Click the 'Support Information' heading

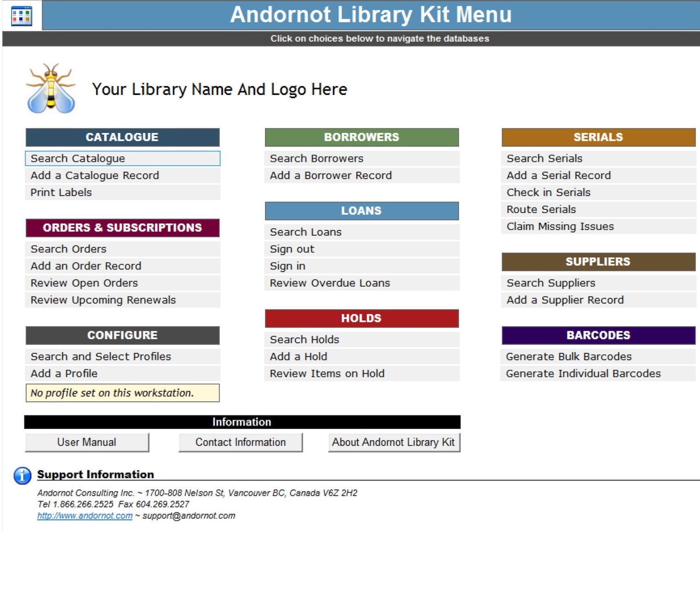96,474
